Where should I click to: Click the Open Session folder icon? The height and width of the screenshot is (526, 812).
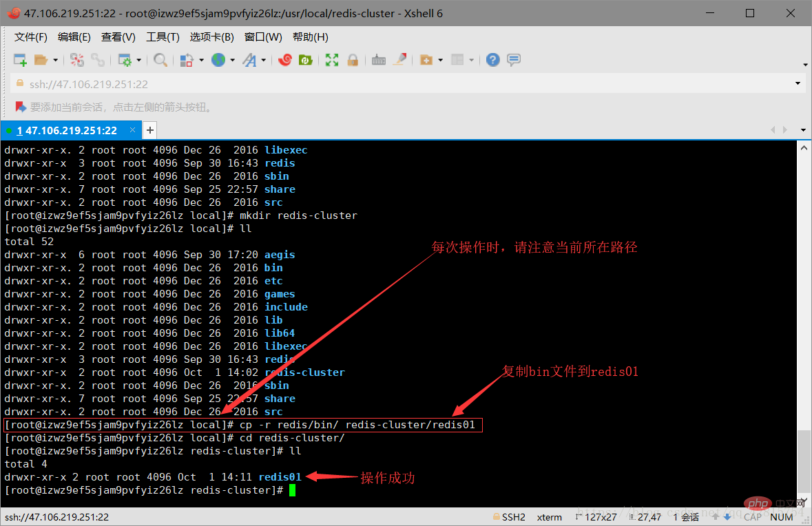[41, 60]
